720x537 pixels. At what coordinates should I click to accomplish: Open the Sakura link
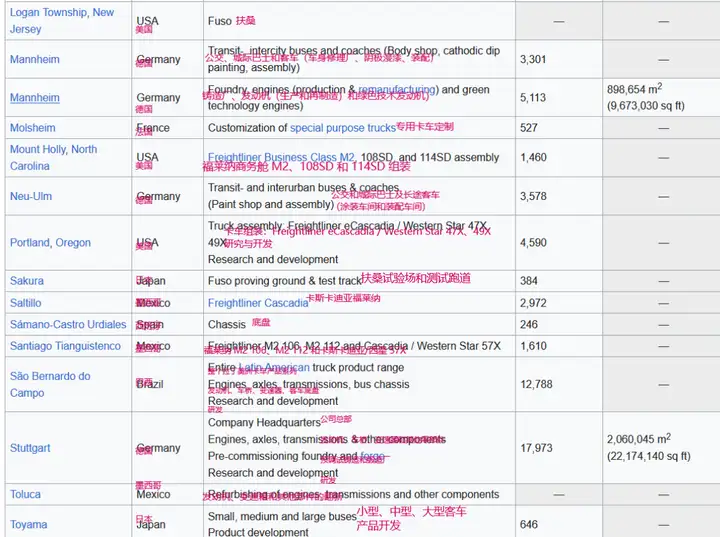coord(27,281)
